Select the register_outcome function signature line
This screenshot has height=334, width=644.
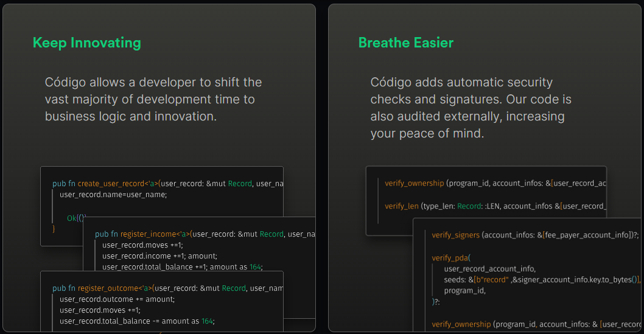pos(167,288)
